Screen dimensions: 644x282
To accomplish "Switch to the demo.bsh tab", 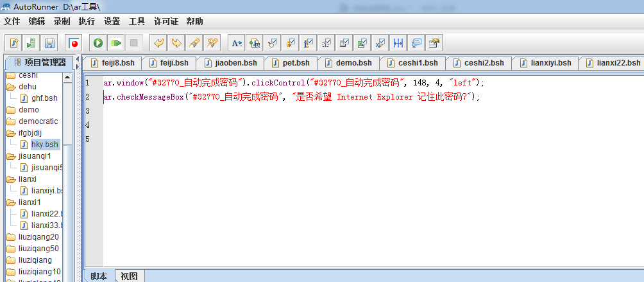I will pos(348,63).
